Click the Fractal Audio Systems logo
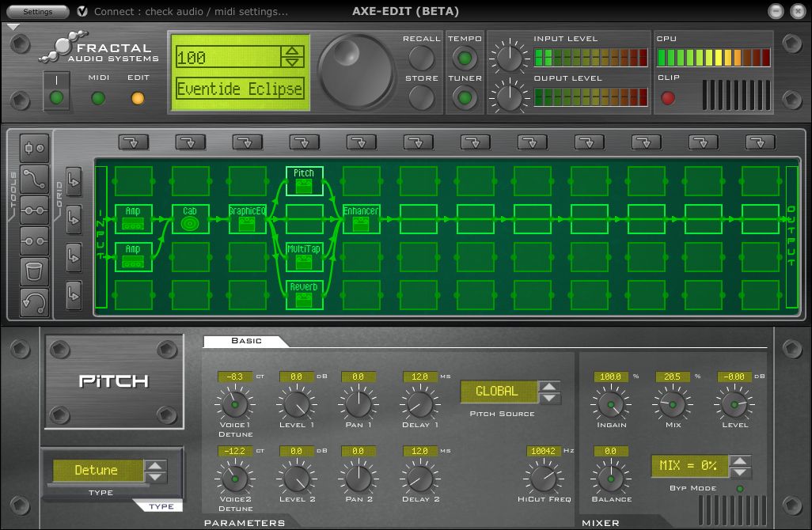The height and width of the screenshot is (530, 812). (100, 47)
